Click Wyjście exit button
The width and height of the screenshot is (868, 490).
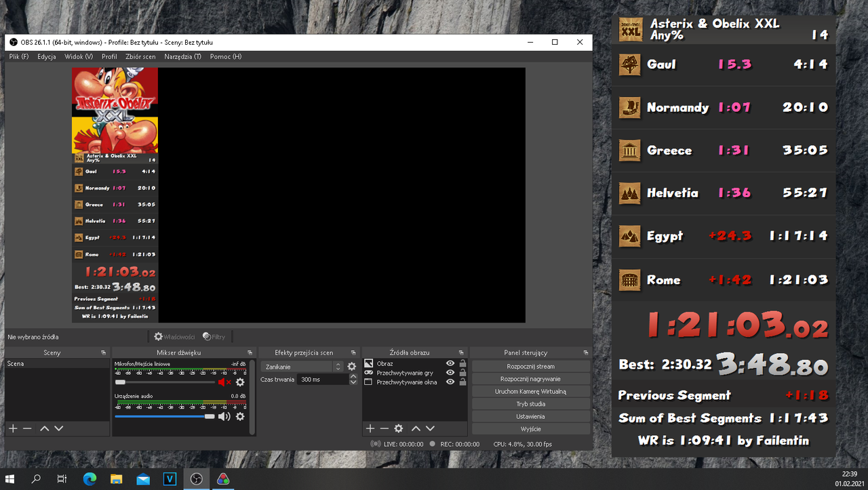pyautogui.click(x=531, y=429)
